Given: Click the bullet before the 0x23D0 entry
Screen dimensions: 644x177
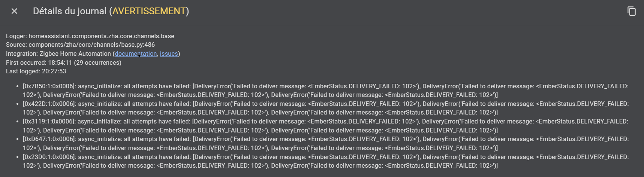Looking at the screenshot, I should coord(18,157).
